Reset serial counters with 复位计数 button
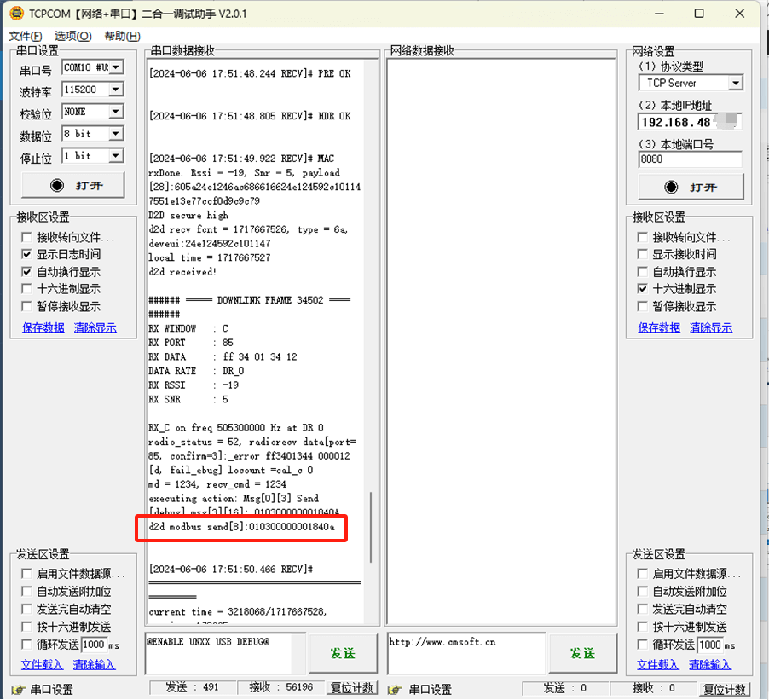The width and height of the screenshot is (769, 700). tap(351, 688)
